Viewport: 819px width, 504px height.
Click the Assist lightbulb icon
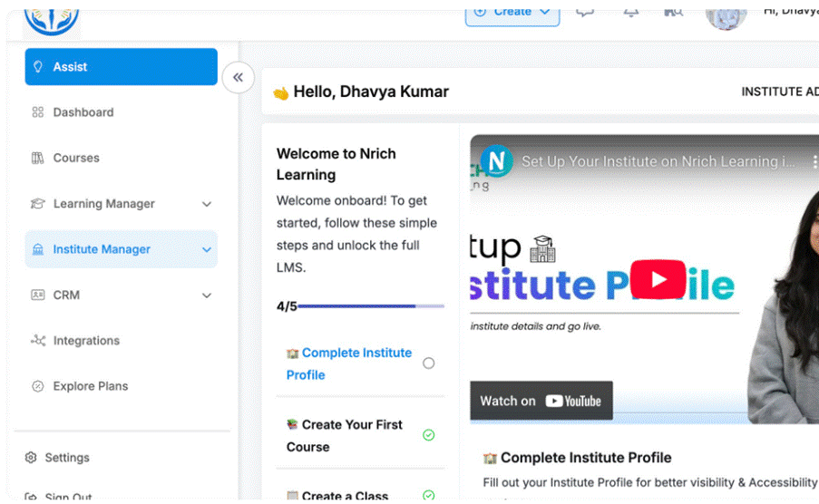tap(38, 67)
